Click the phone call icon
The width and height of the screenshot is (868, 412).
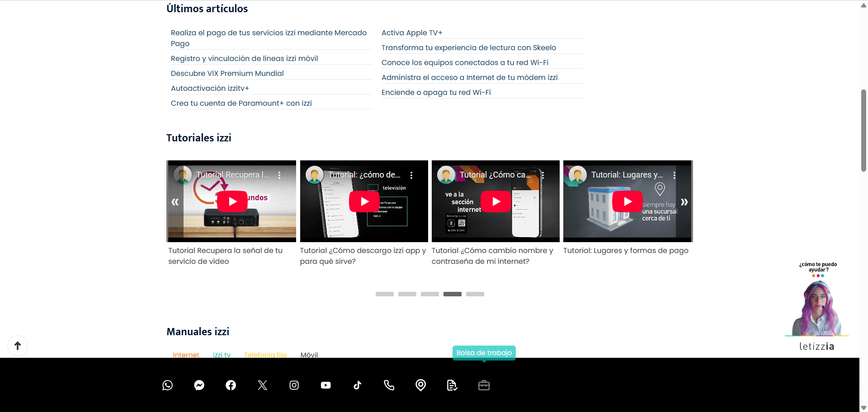pos(389,385)
